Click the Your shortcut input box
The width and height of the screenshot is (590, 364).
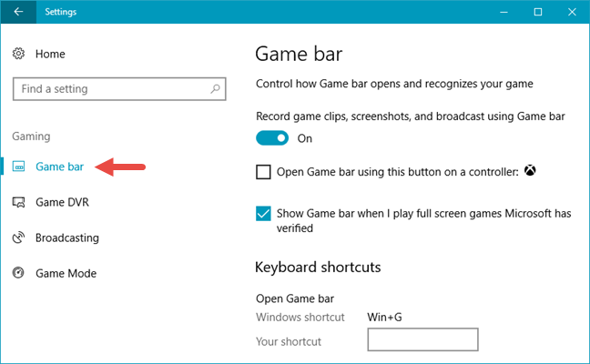click(x=422, y=339)
